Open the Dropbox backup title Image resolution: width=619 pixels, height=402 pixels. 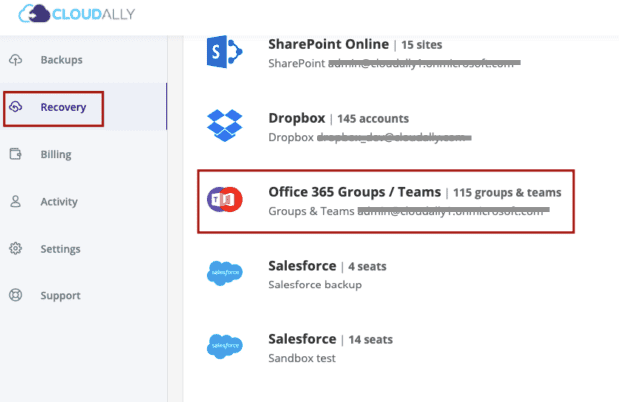pos(296,118)
